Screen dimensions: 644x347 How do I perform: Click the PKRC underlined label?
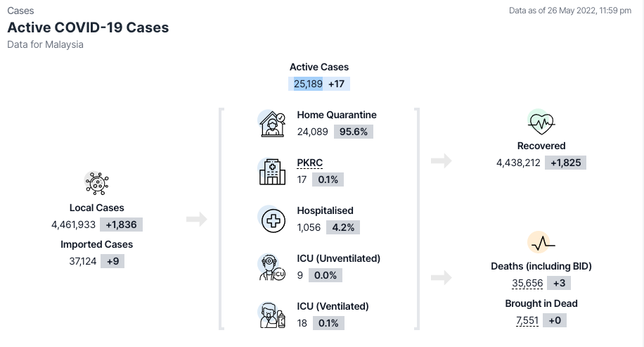point(309,163)
